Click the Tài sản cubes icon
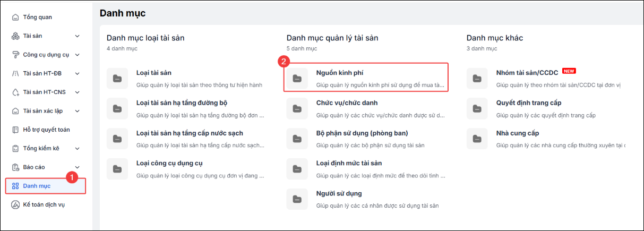The width and height of the screenshot is (644, 231). tap(15, 36)
